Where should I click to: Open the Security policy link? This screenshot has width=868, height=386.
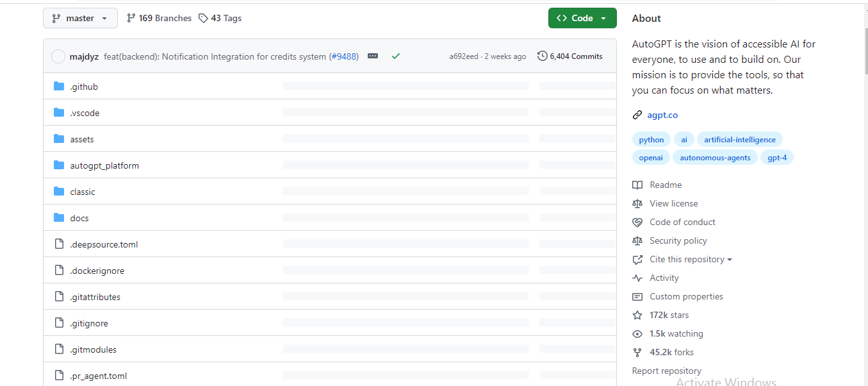(678, 240)
